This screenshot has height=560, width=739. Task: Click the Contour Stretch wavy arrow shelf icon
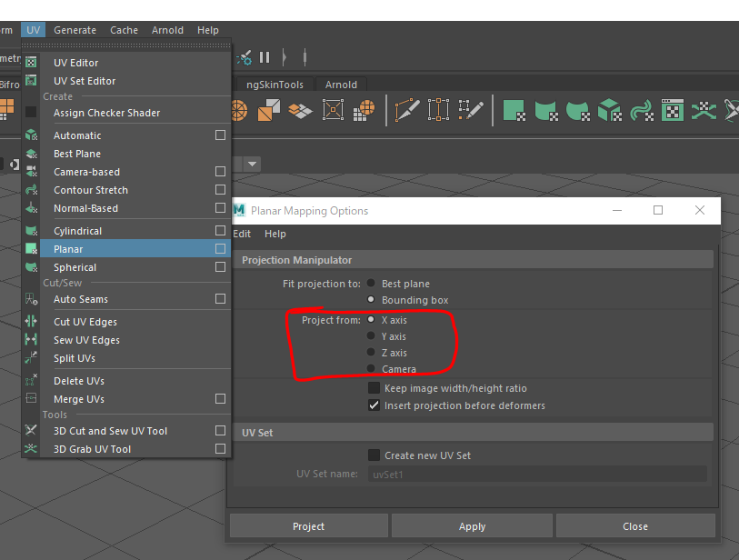tap(642, 110)
